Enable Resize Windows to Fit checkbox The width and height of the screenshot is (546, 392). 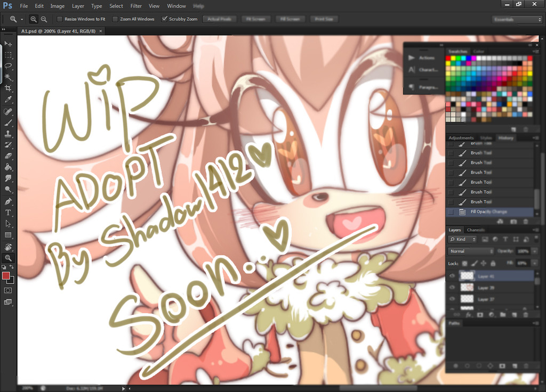pyautogui.click(x=60, y=19)
